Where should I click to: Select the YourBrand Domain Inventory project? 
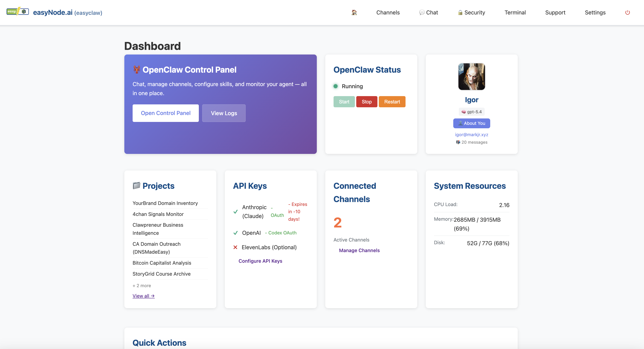165,203
